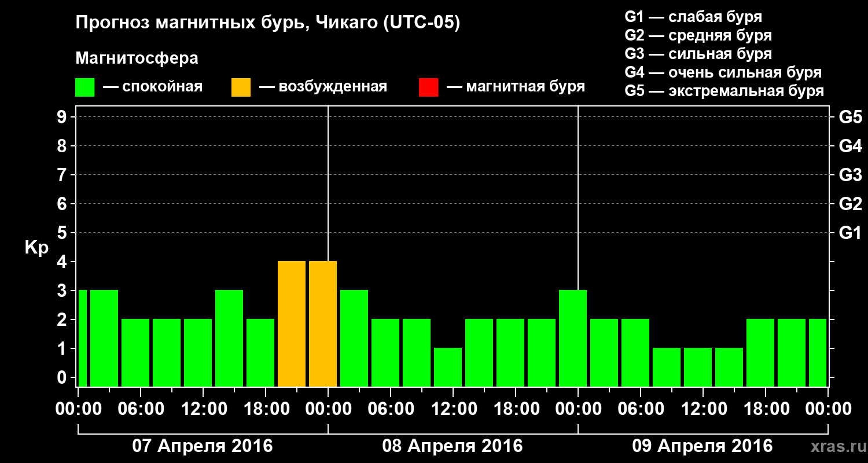868x463 pixels.
Task: Click the only Kp 1 bar on 08 Апреля
Action: click(448, 368)
